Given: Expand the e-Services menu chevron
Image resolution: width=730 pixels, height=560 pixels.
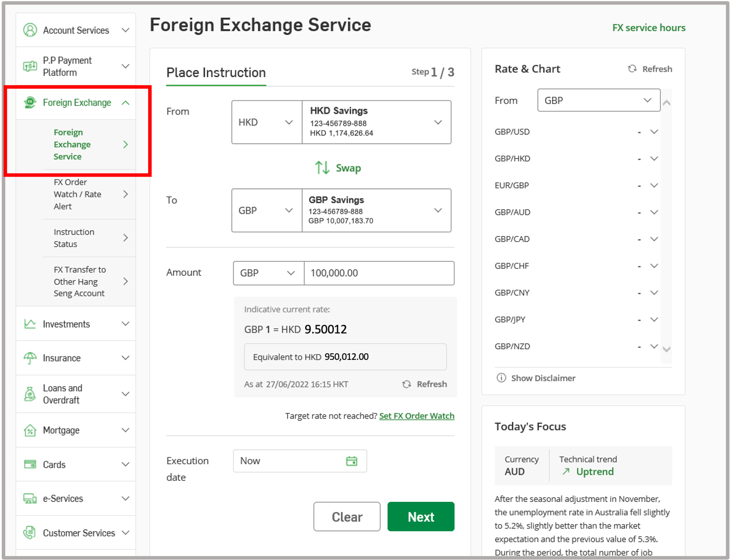Looking at the screenshot, I should pos(126,498).
